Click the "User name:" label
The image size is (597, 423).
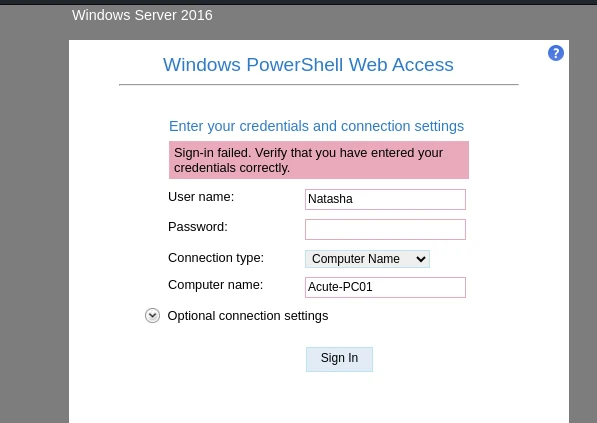tap(201, 197)
